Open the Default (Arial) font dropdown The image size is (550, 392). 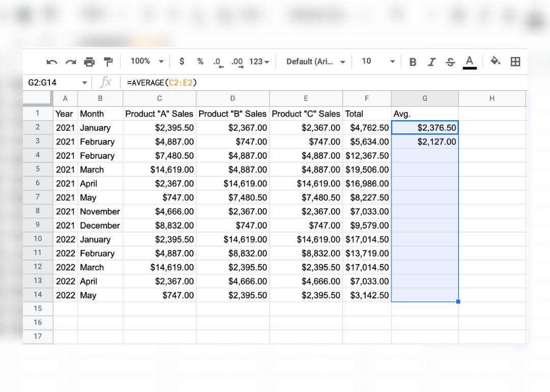(316, 62)
